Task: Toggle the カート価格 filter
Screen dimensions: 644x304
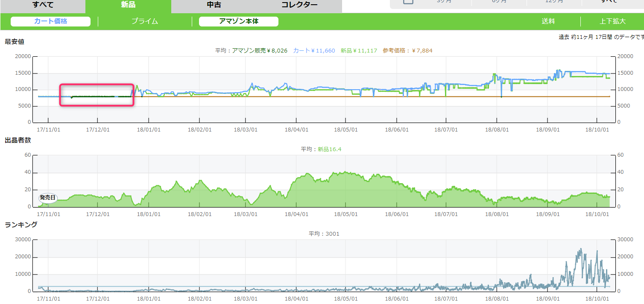Action: (x=50, y=21)
